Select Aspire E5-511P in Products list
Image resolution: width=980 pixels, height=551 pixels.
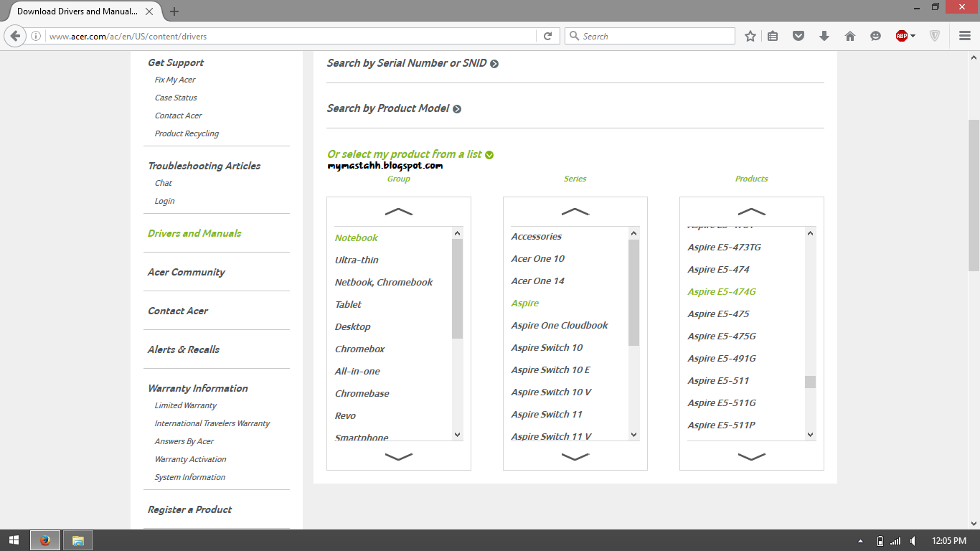tap(722, 425)
